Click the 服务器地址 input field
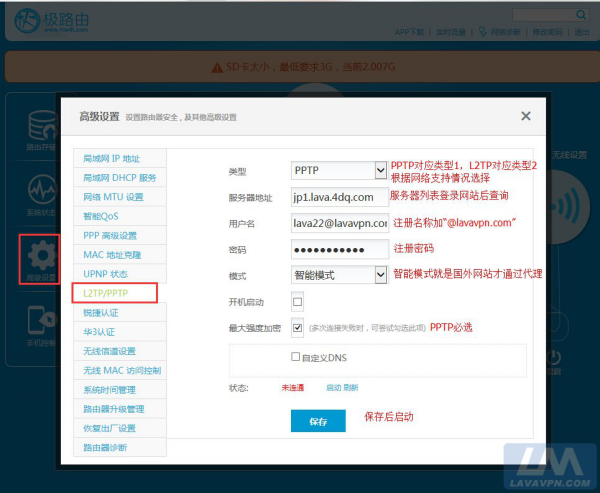 coord(340,197)
